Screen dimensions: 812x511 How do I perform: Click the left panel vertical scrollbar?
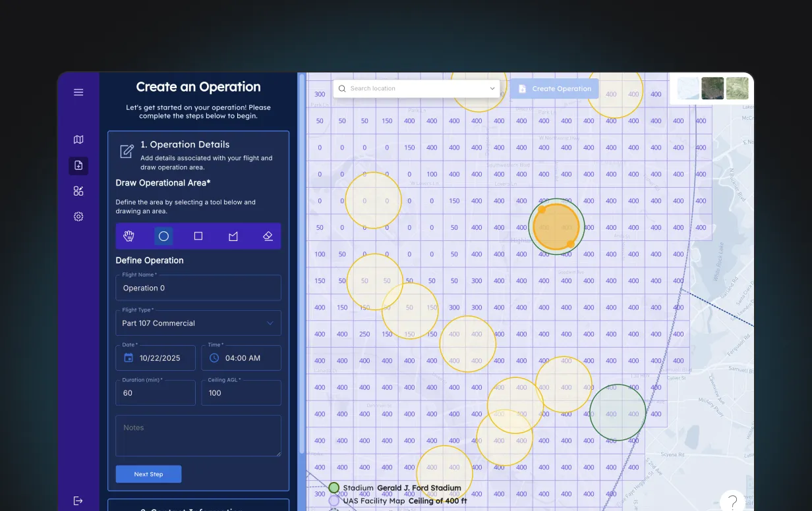[x=303, y=263]
